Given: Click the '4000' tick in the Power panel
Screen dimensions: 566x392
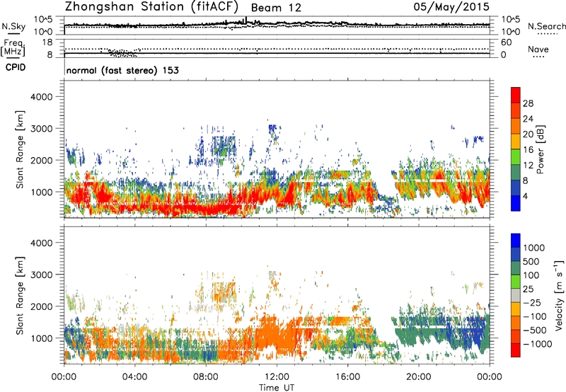Looking at the screenshot, I should [41, 97].
